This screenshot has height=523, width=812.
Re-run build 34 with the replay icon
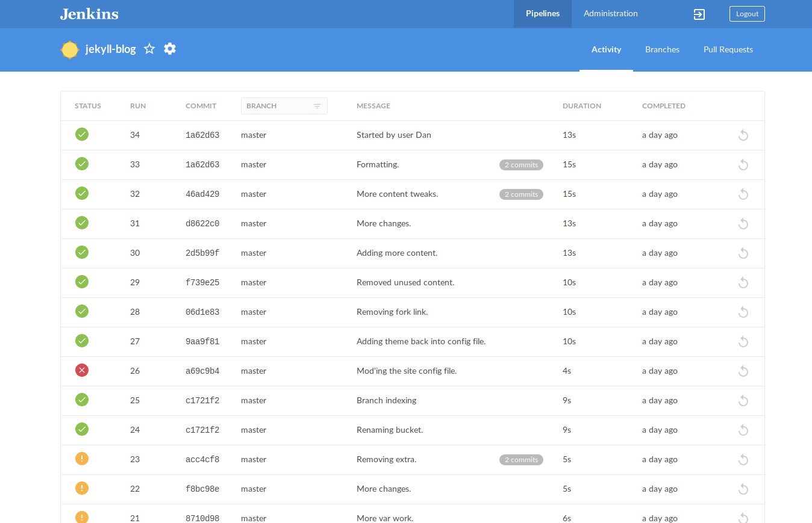[743, 135]
